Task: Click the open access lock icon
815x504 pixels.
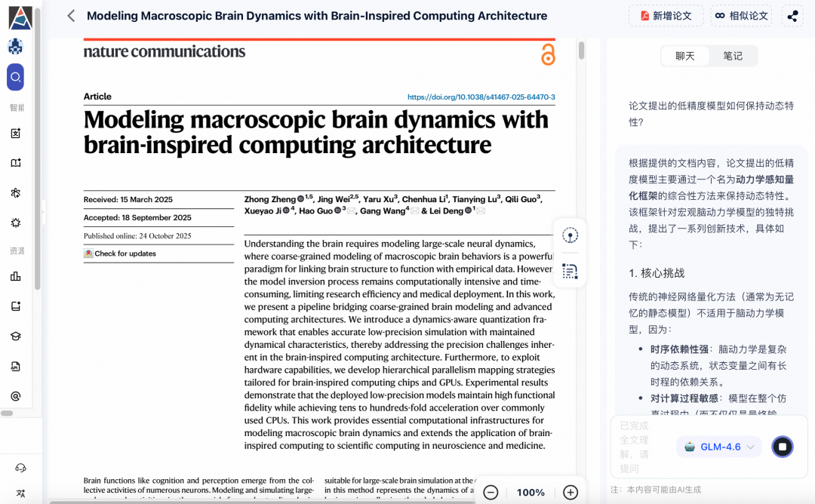Action: [548, 54]
